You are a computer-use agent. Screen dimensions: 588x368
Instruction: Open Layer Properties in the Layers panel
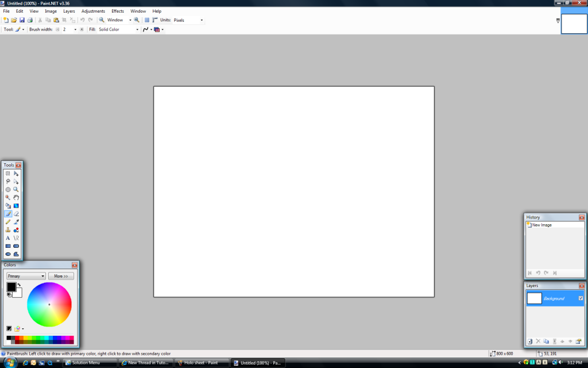pos(579,341)
